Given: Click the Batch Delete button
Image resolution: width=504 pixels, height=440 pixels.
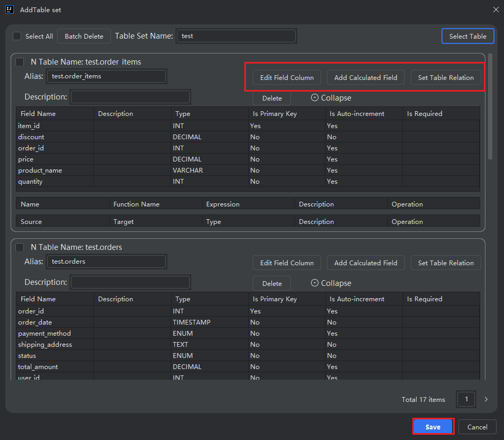Looking at the screenshot, I should [x=84, y=36].
